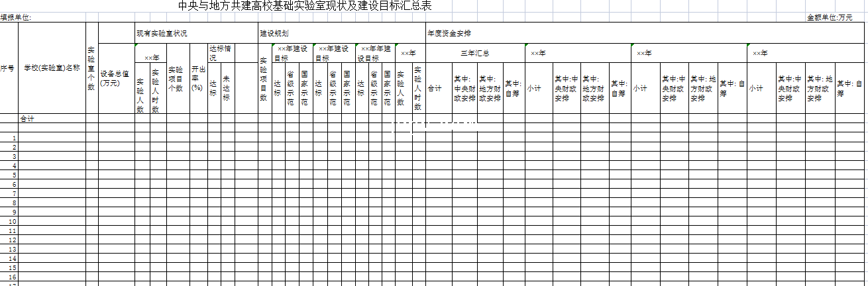Click the 实验室个数 header cell
This screenshot has width=868, height=286.
click(x=91, y=68)
